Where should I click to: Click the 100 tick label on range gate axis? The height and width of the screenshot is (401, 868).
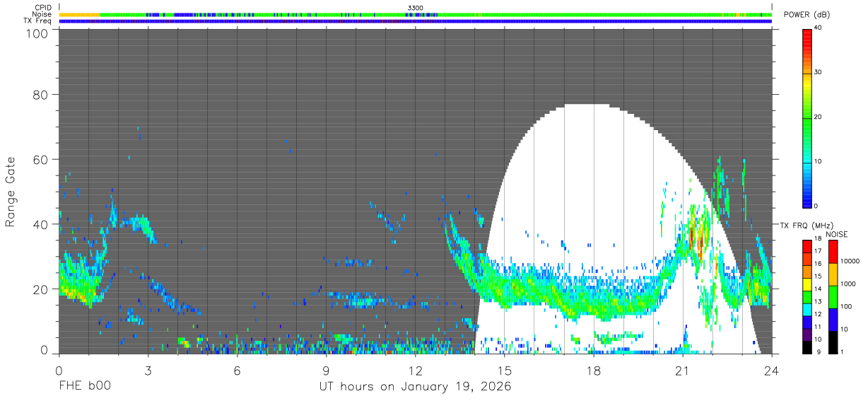[35, 33]
